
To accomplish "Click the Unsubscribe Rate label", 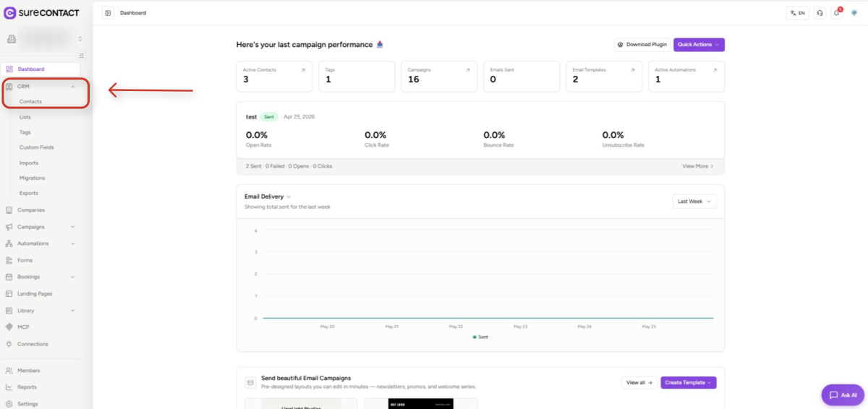I will 623,145.
